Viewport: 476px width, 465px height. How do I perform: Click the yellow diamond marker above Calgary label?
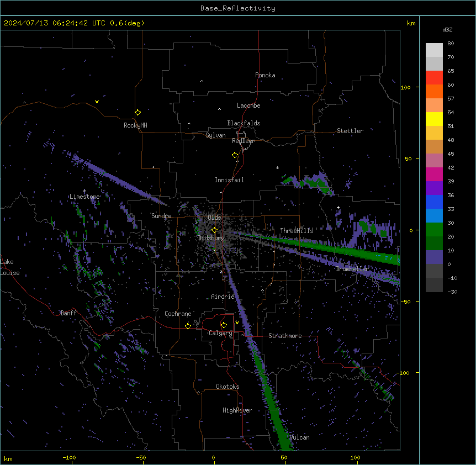coord(224,325)
